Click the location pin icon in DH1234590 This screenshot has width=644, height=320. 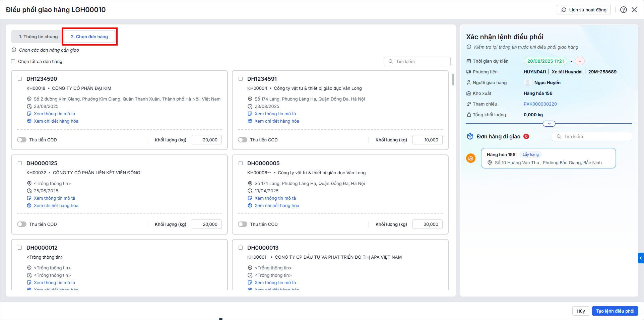pyautogui.click(x=29, y=99)
